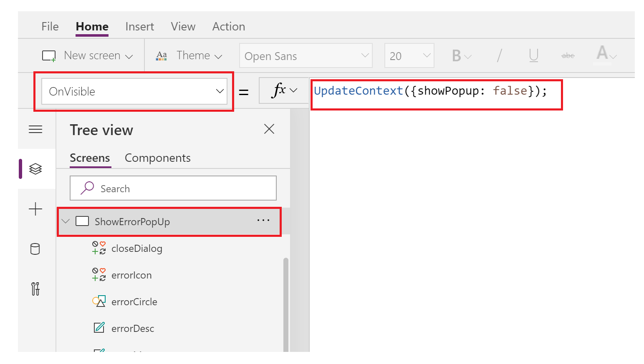The image size is (644, 364).
Task: Open the Data sources pane
Action: coord(35,249)
